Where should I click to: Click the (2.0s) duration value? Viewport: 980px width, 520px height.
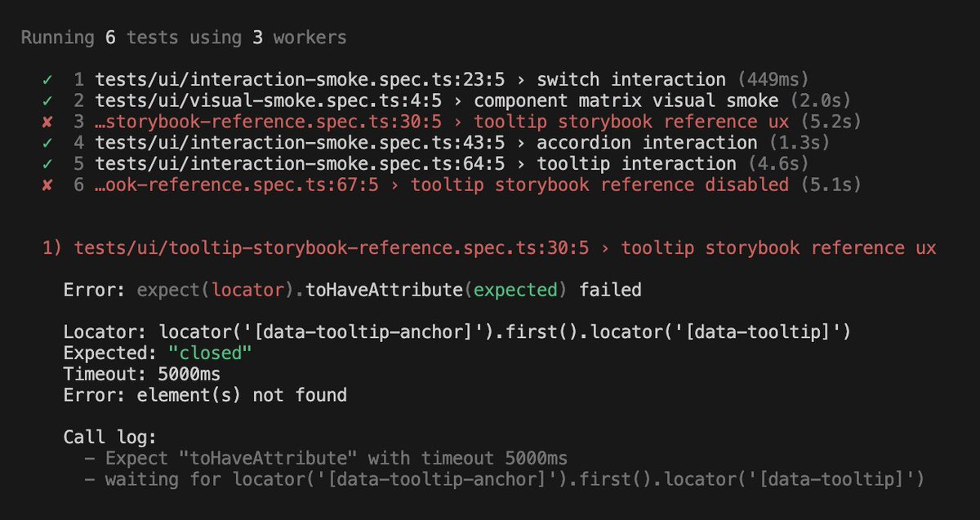point(821,100)
